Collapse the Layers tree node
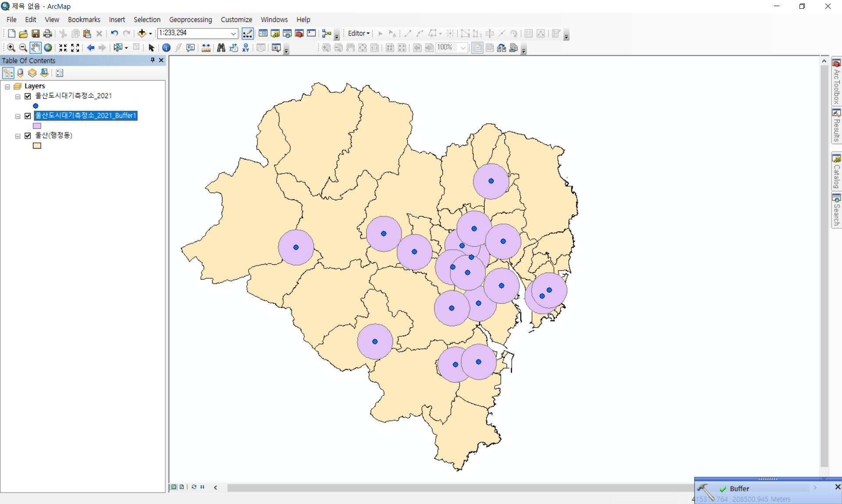Viewport: 842px width, 504px height. 7,86
